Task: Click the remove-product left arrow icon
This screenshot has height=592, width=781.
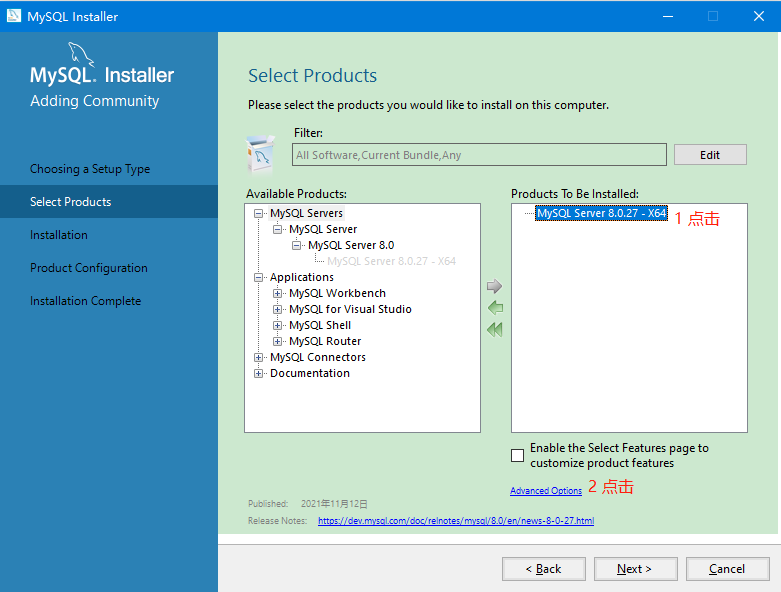Action: 495,308
